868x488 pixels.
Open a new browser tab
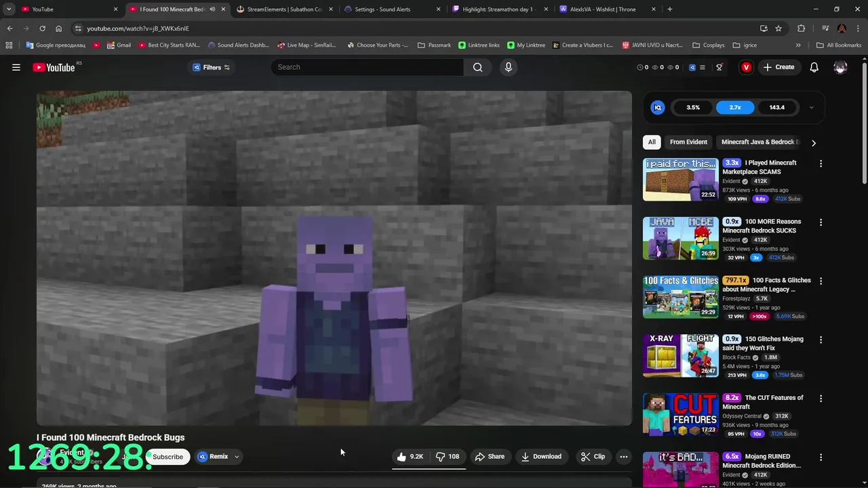670,9
